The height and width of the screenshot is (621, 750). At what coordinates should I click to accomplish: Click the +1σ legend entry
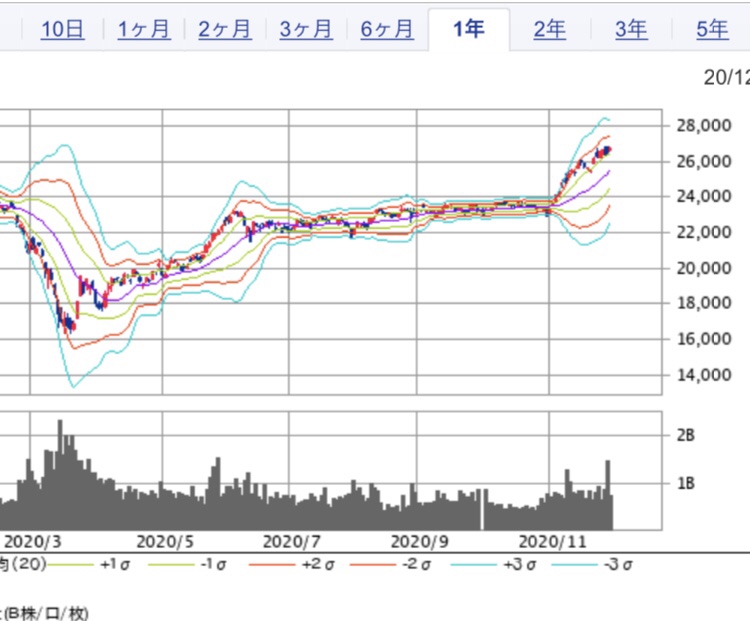tap(115, 564)
